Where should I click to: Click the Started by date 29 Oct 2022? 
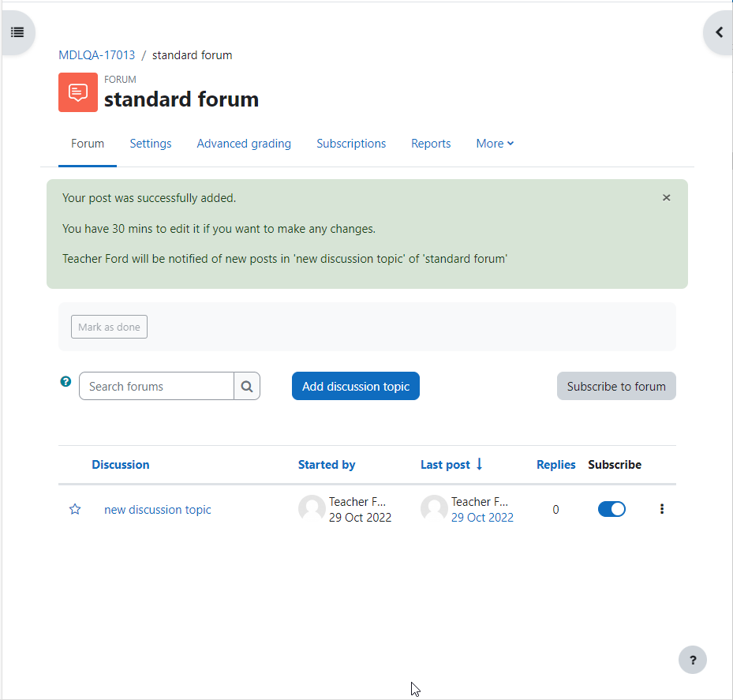(x=360, y=518)
